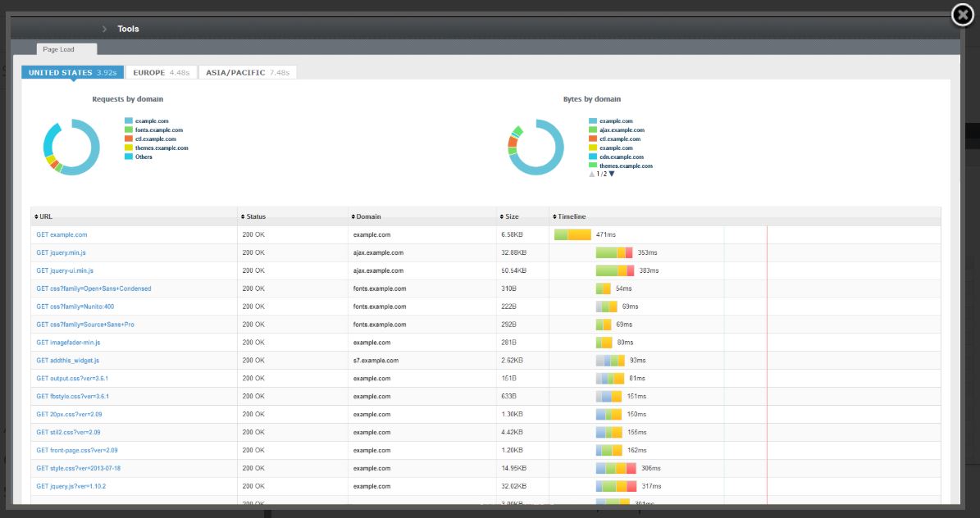Click themes.example.com label in Bytes legend
Screen dimensions: 980x518
pyautogui.click(x=627, y=166)
